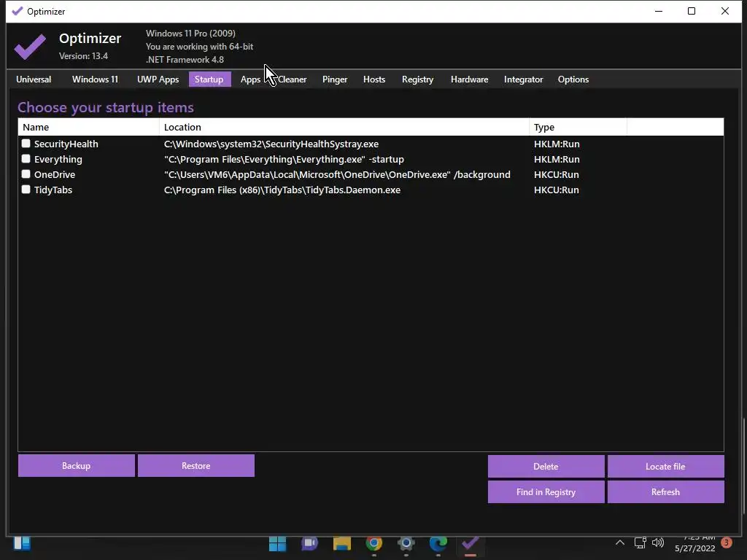Go to the Cleaner tab
The width and height of the screenshot is (747, 560).
coord(292,79)
